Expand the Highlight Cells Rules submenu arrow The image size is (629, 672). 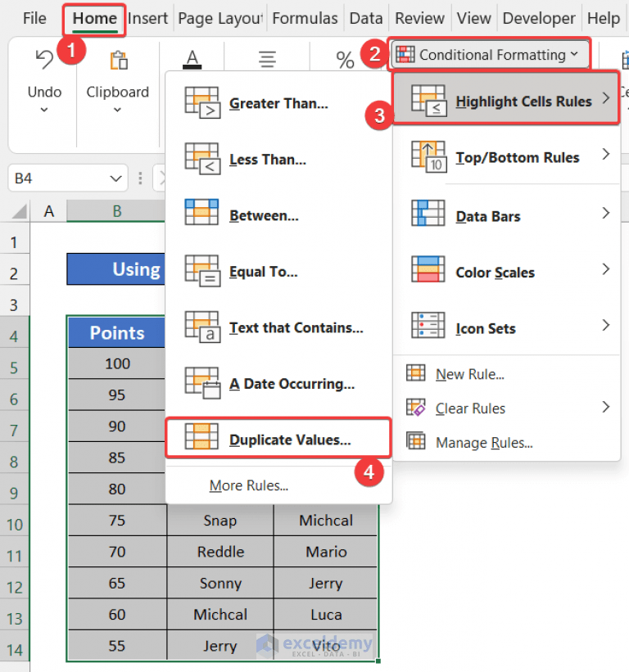click(605, 98)
